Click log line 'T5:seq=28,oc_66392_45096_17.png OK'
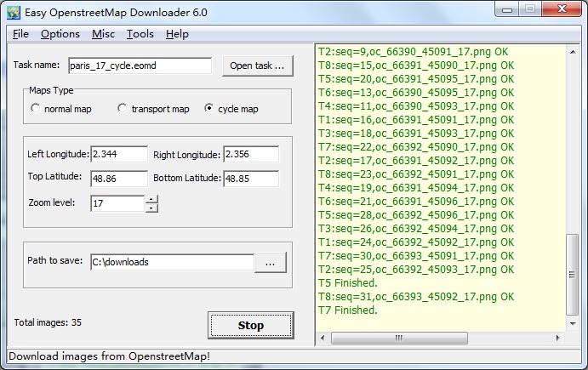This screenshot has width=588, height=370. tap(416, 215)
